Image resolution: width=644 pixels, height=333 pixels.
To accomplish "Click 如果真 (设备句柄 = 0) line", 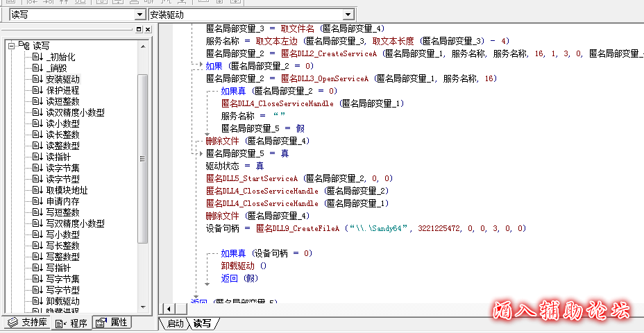I will (266, 253).
